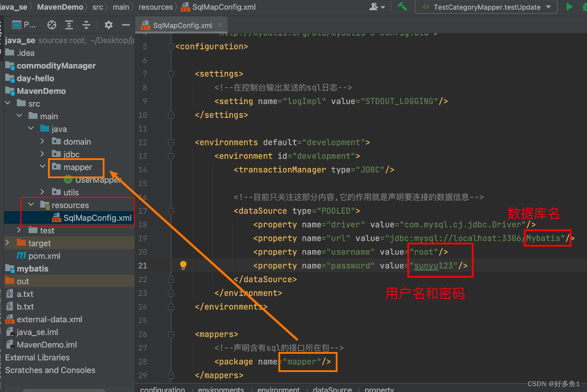Expand the test folder

point(20,230)
